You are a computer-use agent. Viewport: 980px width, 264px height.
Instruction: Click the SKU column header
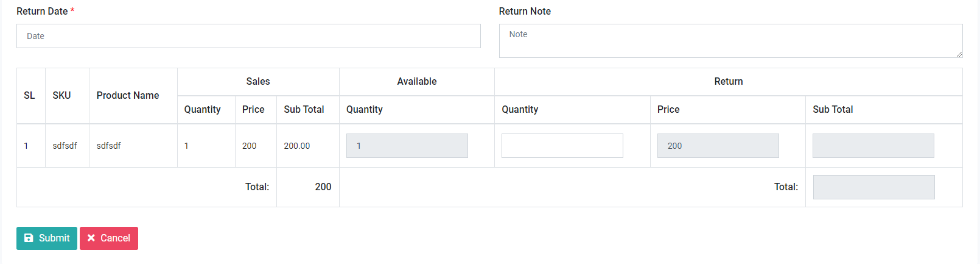[61, 96]
